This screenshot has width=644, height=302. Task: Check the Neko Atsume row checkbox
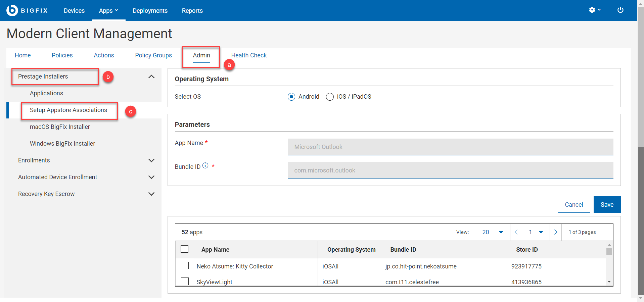coord(185,266)
